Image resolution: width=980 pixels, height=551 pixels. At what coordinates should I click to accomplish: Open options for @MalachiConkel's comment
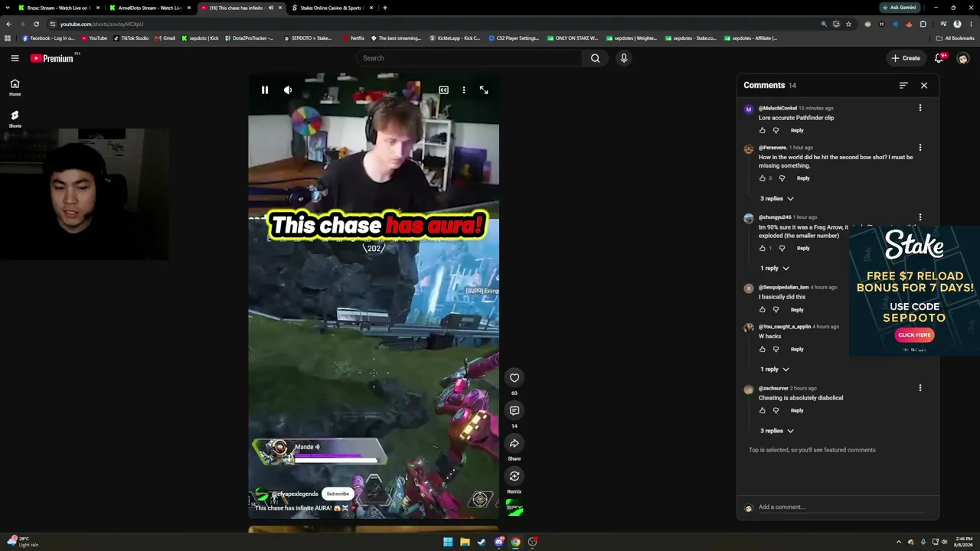[x=920, y=108]
